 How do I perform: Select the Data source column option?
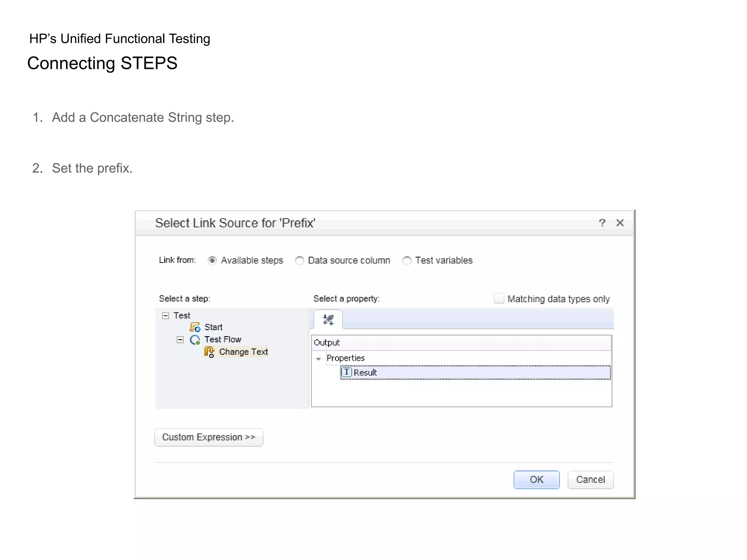click(299, 261)
